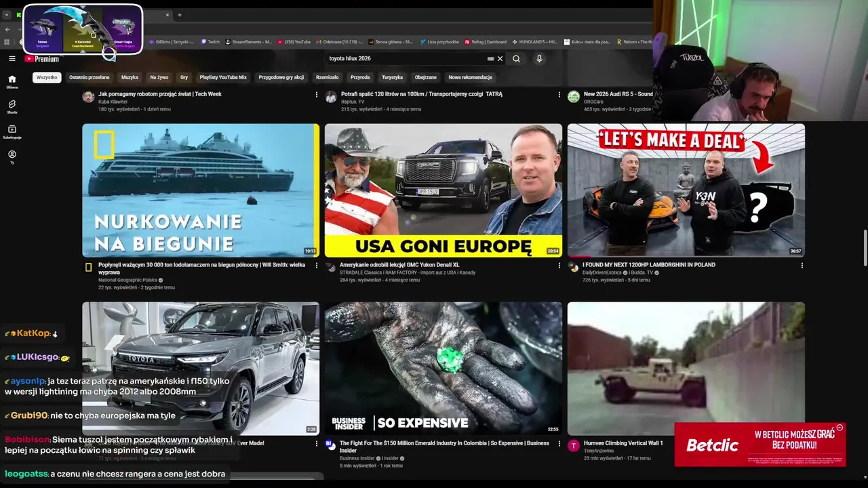Clear the search box with the X
This screenshot has height=488, width=868.
click(500, 59)
